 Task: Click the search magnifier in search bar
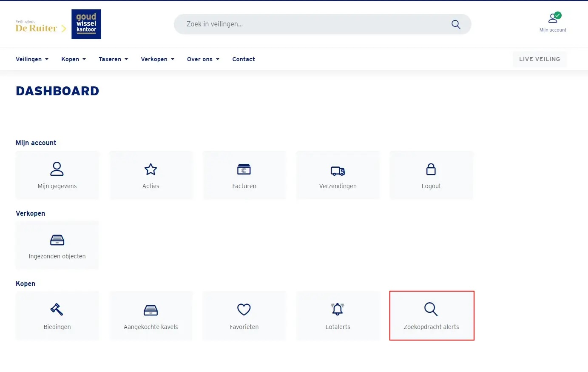456,25
